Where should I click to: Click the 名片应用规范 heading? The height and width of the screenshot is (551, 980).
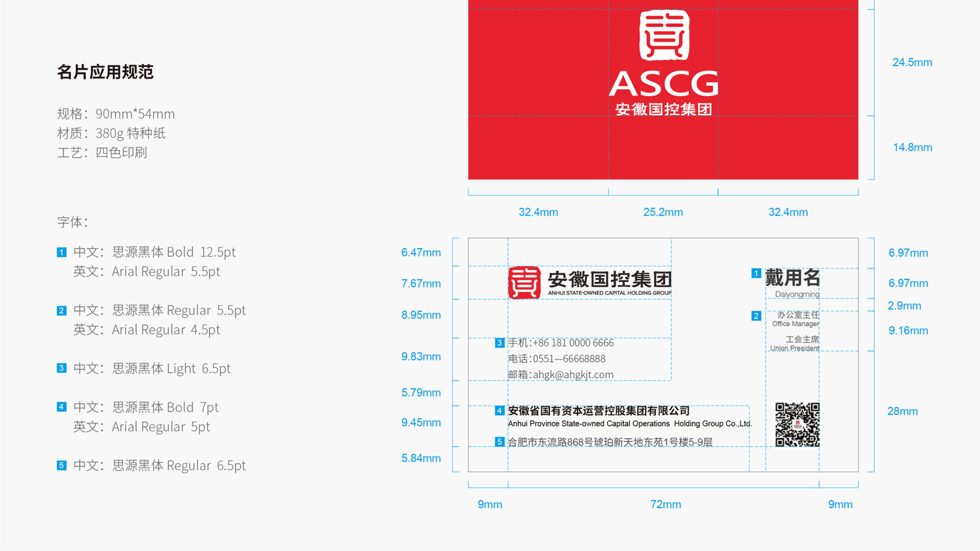(105, 72)
